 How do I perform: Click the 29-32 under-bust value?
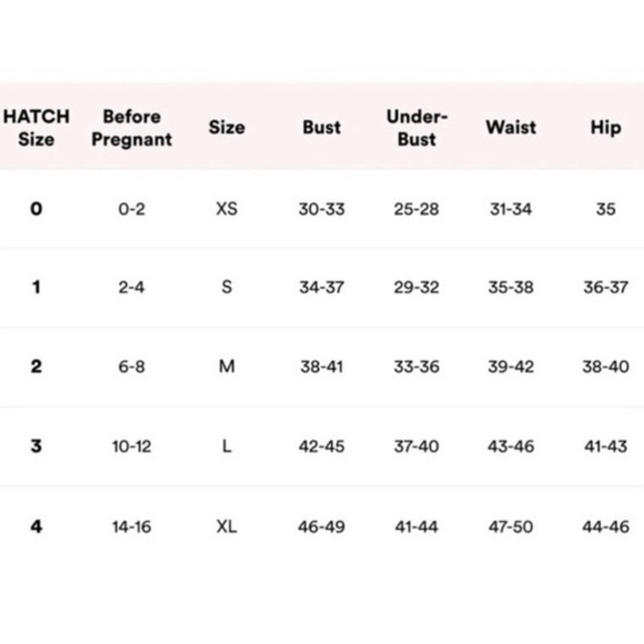417,287
